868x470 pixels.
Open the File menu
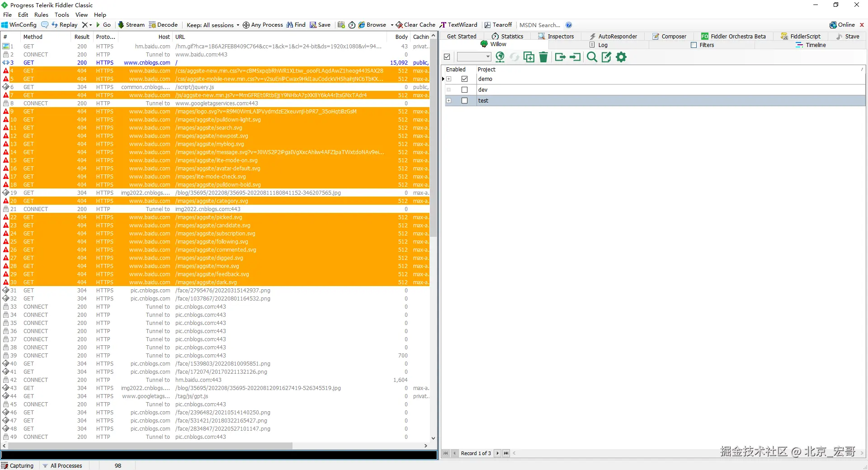point(7,14)
